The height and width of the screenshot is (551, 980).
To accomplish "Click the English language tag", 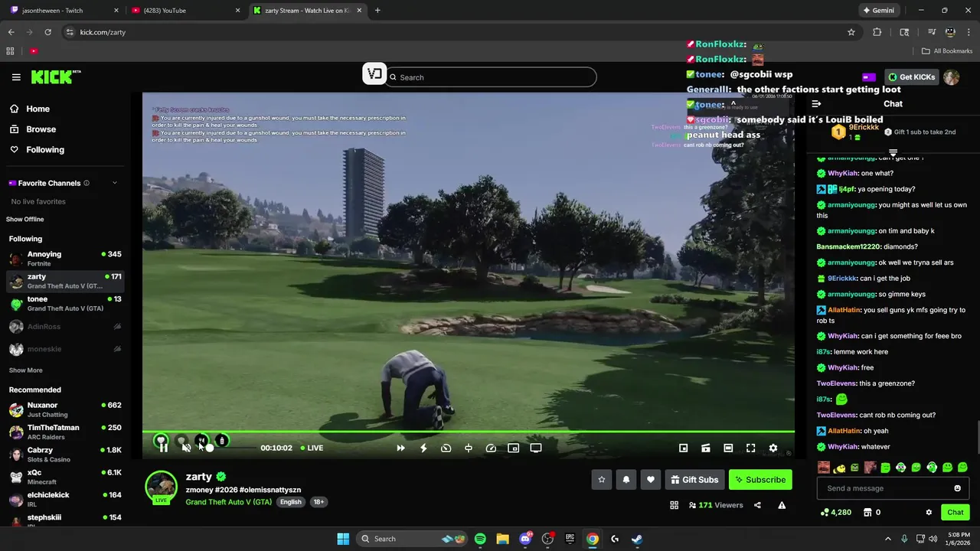I will click(x=290, y=502).
